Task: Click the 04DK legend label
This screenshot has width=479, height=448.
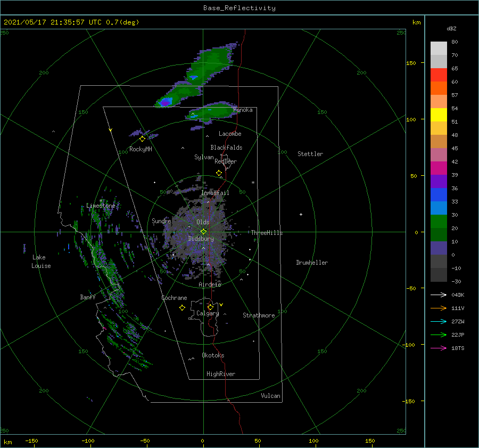Action: 458,295
